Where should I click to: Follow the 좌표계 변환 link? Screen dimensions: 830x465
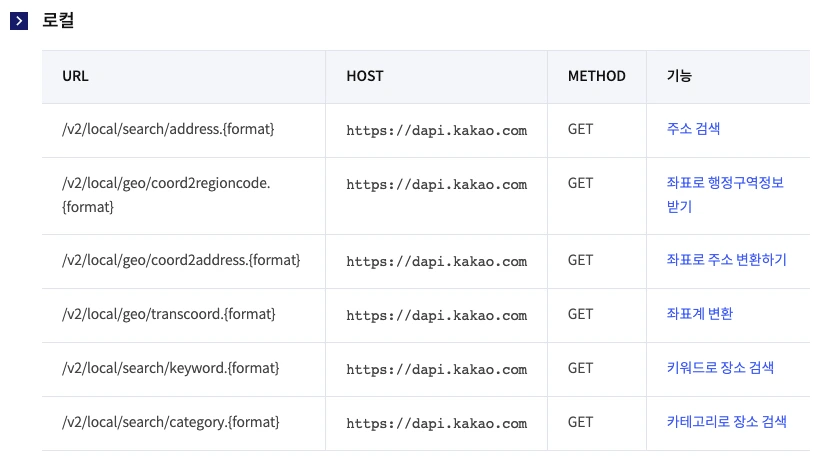point(699,314)
